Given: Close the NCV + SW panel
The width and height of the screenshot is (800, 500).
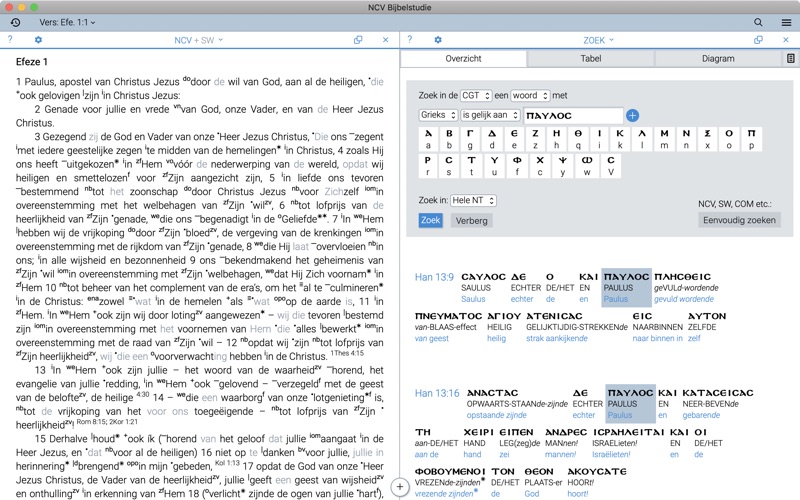Looking at the screenshot, I should click(386, 40).
